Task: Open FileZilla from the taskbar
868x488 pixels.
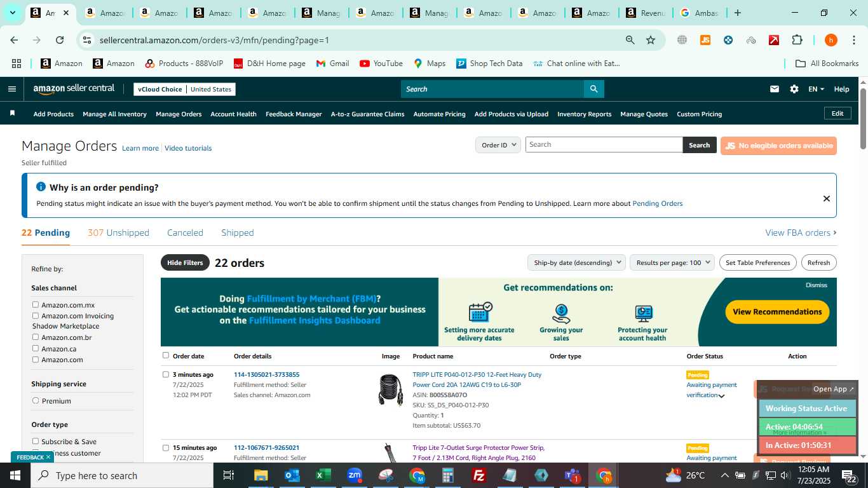Action: [479, 475]
